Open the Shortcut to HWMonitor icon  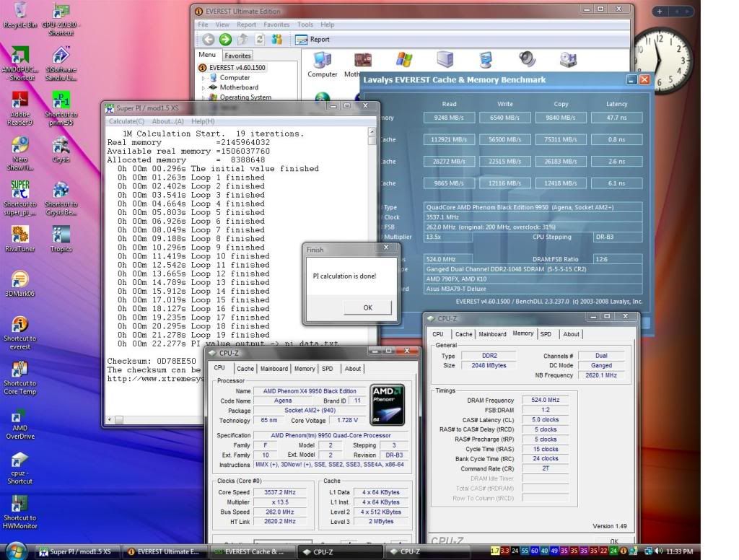[19, 512]
